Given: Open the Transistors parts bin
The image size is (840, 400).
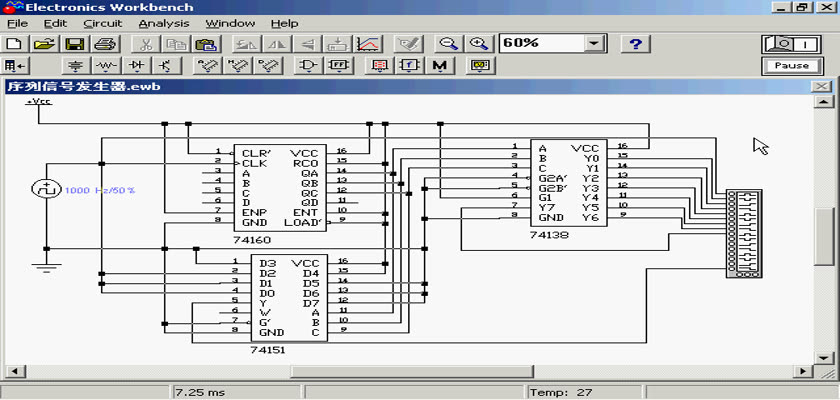Looking at the screenshot, I should (x=167, y=66).
